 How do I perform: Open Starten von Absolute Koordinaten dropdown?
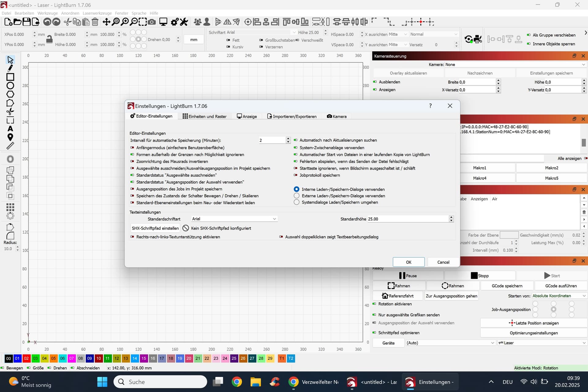coord(559,296)
